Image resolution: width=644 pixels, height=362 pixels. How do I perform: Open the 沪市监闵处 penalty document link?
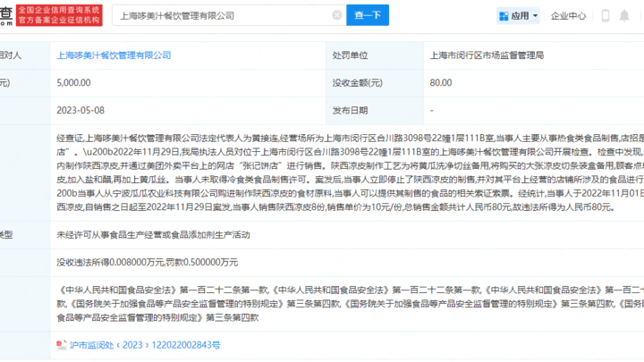[x=145, y=345]
